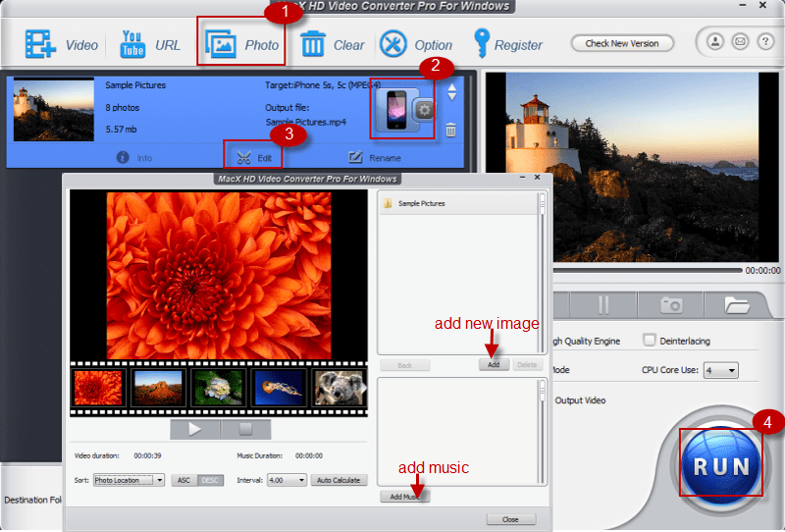Select the desert landscape thumbnail
Image resolution: width=785 pixels, height=532 pixels.
[x=158, y=388]
